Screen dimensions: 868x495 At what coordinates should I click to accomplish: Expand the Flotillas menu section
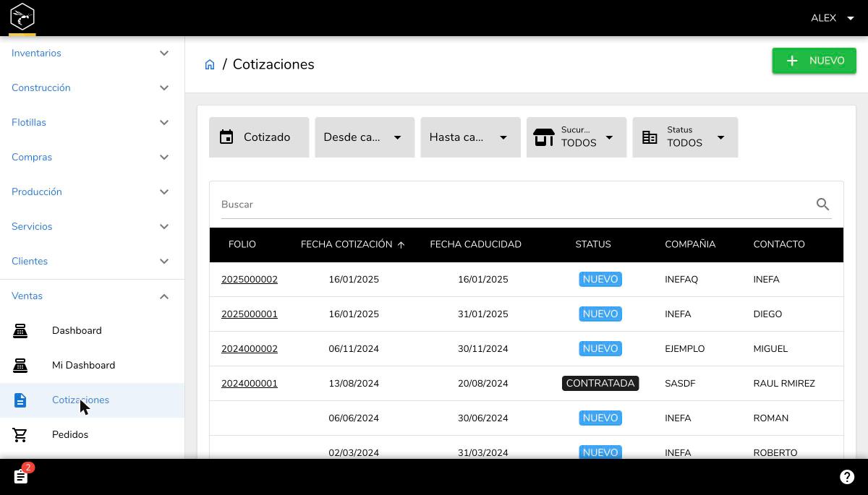[92, 122]
